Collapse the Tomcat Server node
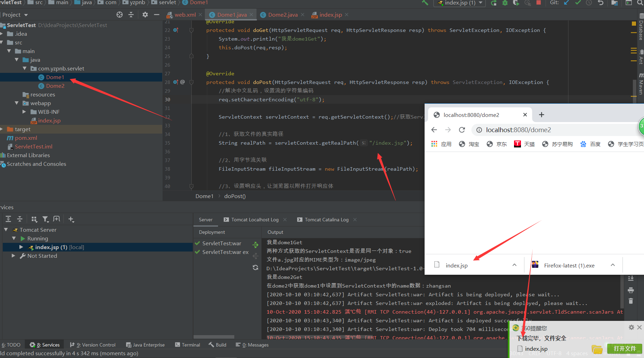The image size is (644, 358). 6,230
